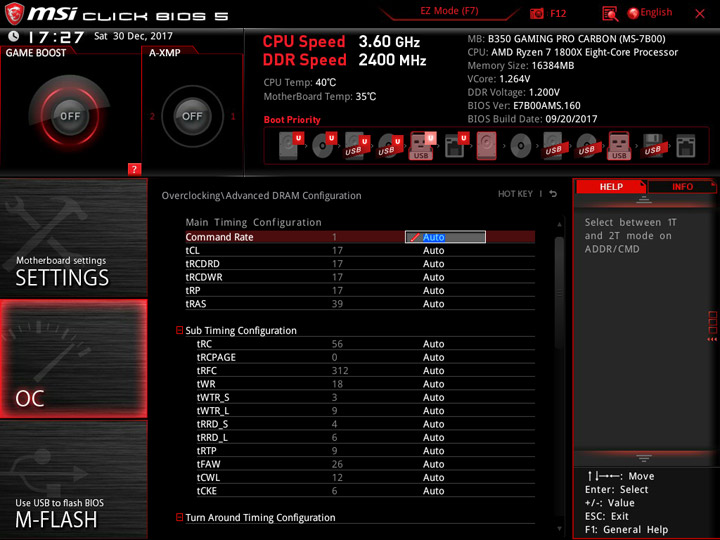Viewport: 720px width, 540px height.
Task: Click the help panel top grip handle
Action: tap(644, 200)
